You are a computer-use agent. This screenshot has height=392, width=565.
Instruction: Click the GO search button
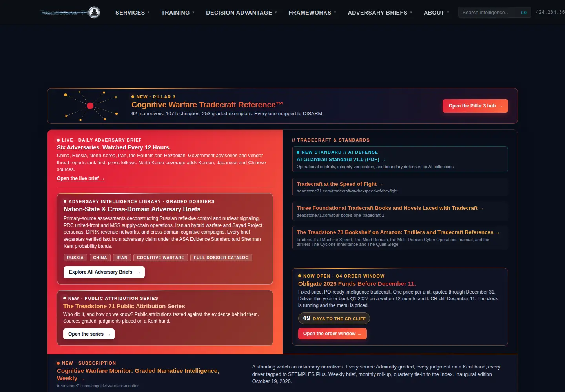click(524, 13)
